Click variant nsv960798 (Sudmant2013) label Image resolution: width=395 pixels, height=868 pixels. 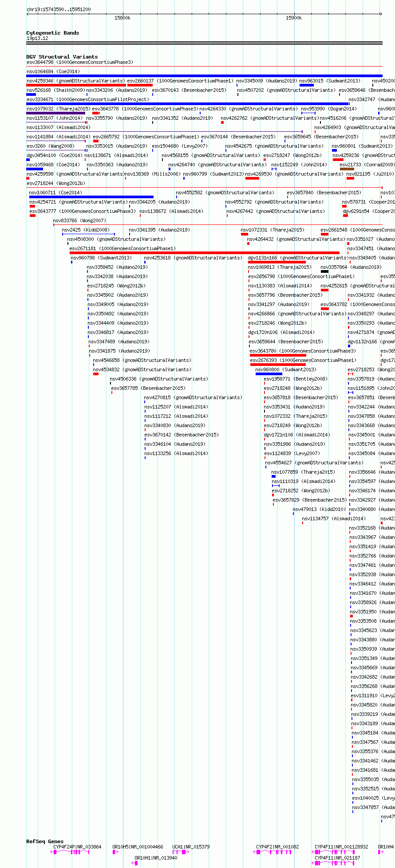point(102,258)
